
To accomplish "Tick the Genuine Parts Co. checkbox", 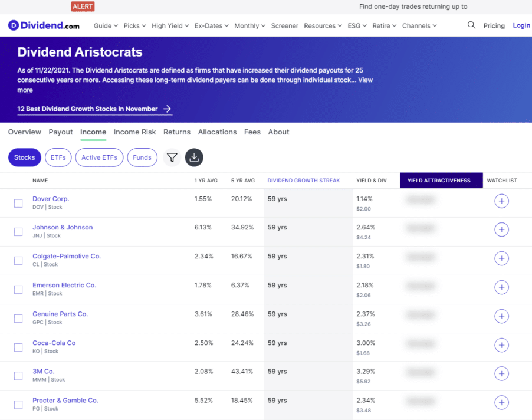I will (18, 319).
